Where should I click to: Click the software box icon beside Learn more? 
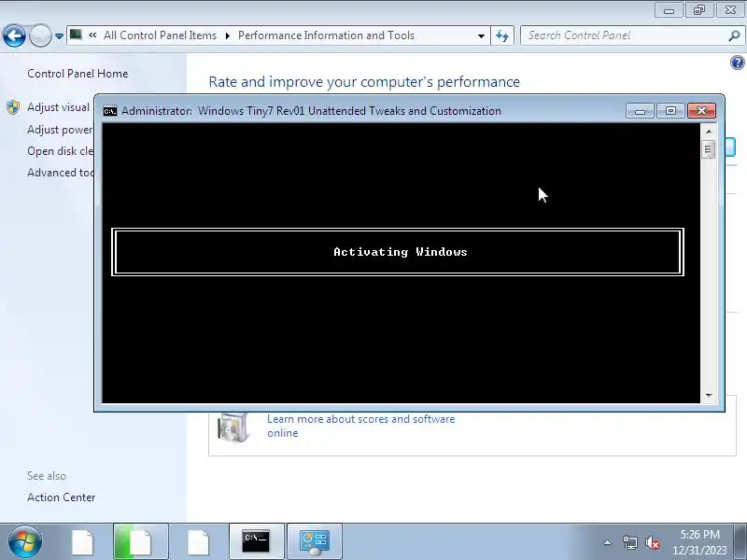point(233,427)
